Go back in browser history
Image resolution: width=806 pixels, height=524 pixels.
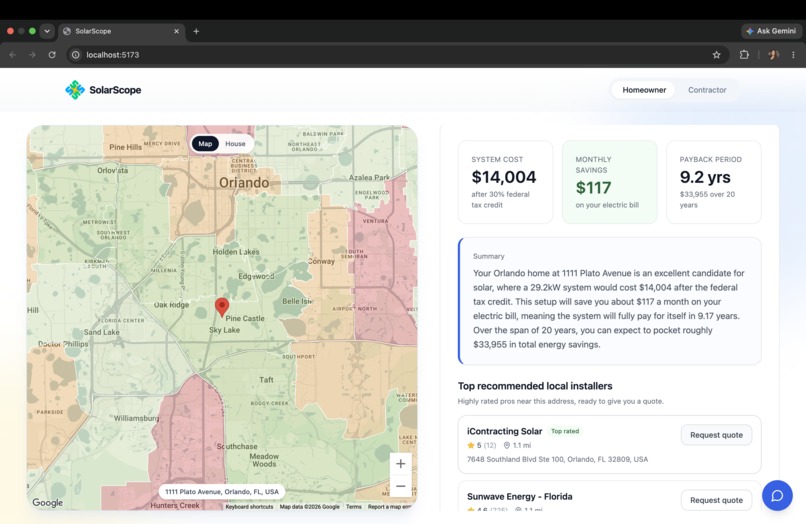(13, 55)
